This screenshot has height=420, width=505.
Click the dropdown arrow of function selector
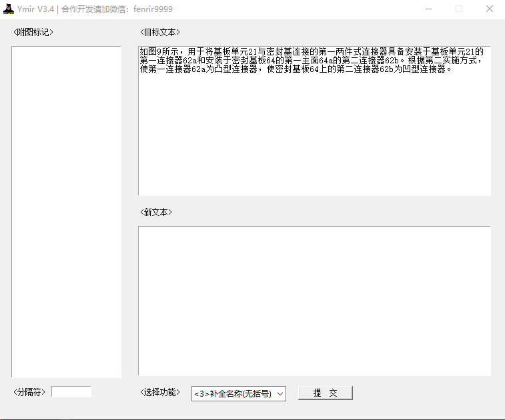tap(280, 394)
